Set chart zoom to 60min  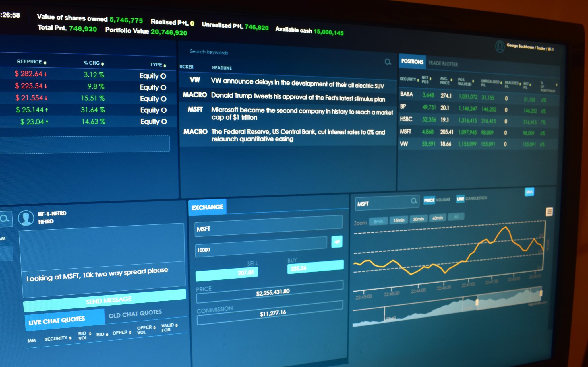pyautogui.click(x=438, y=218)
